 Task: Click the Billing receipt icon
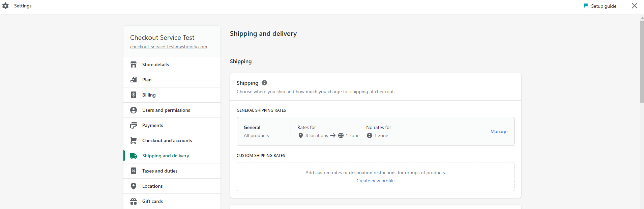134,95
